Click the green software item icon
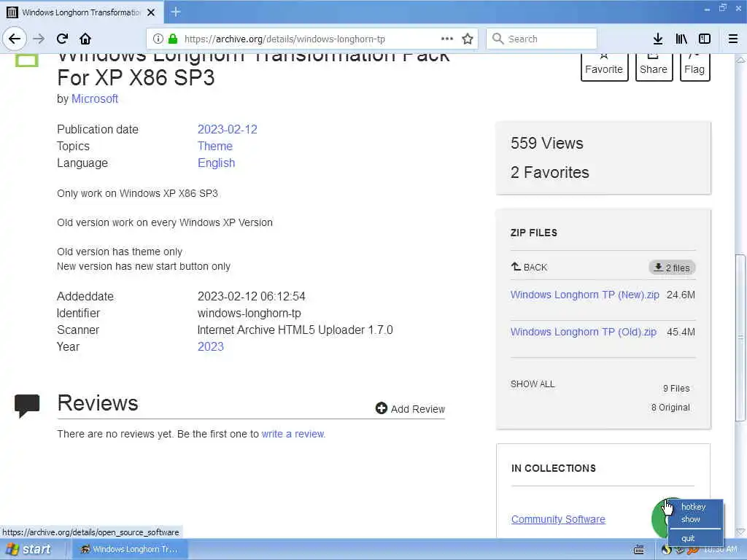The image size is (747, 560). [x=27, y=61]
